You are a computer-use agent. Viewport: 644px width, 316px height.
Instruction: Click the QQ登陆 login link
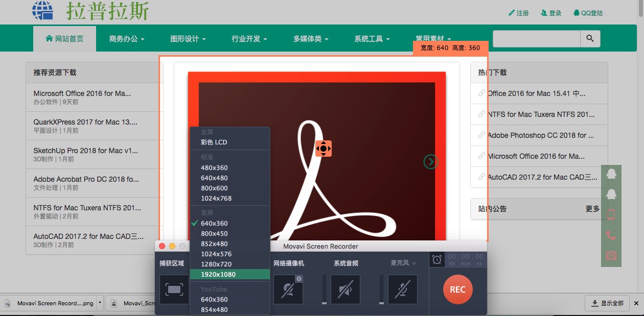(x=588, y=13)
